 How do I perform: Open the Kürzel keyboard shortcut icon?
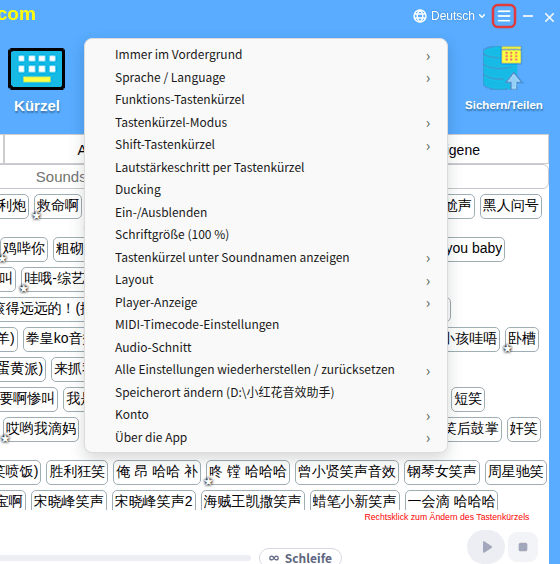(36, 69)
